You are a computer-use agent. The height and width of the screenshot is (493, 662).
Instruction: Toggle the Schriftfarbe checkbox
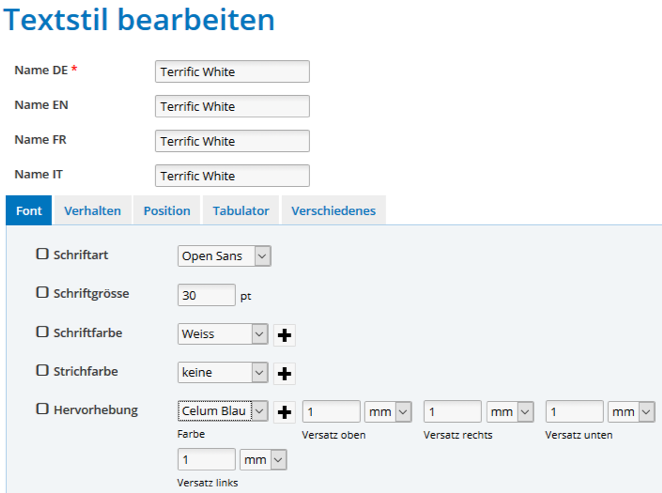click(42, 332)
